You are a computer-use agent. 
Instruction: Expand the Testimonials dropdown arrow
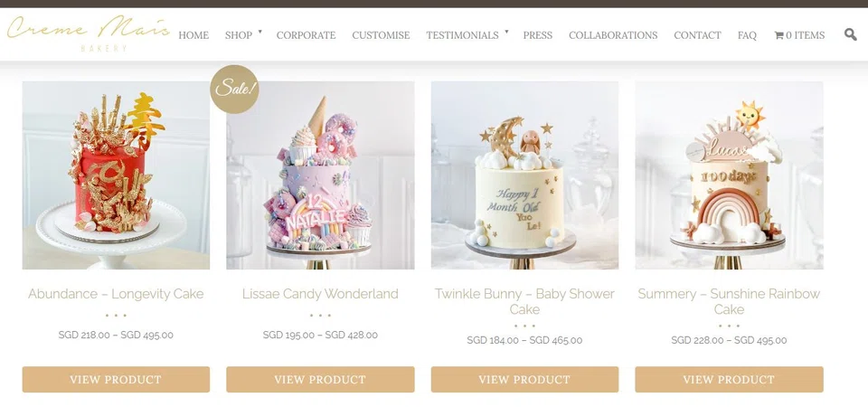506,32
